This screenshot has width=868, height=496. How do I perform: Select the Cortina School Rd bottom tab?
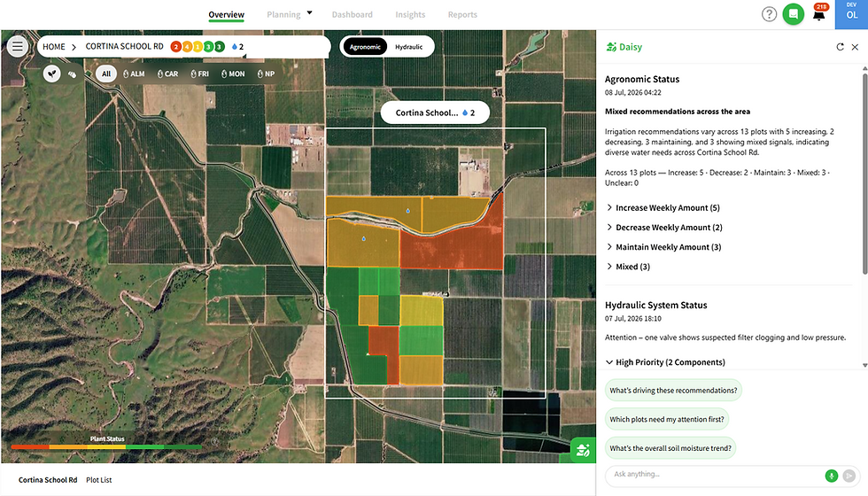48,480
